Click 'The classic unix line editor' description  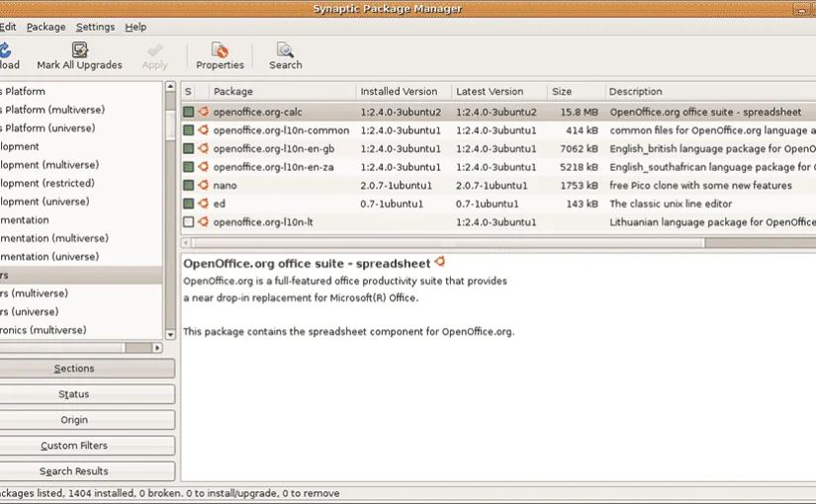[671, 204]
